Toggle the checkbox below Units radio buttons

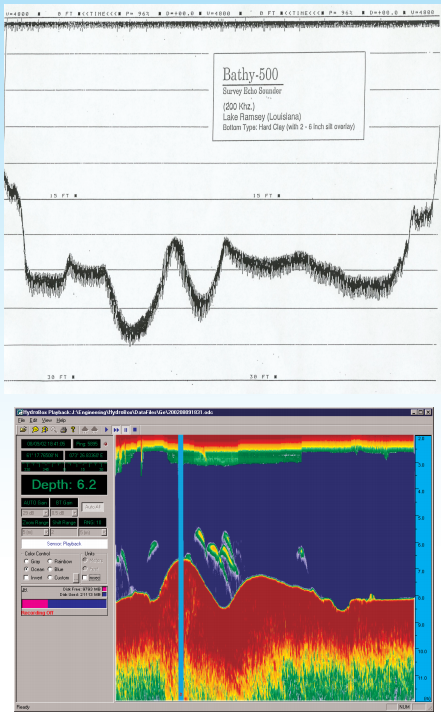pyautogui.click(x=85, y=578)
